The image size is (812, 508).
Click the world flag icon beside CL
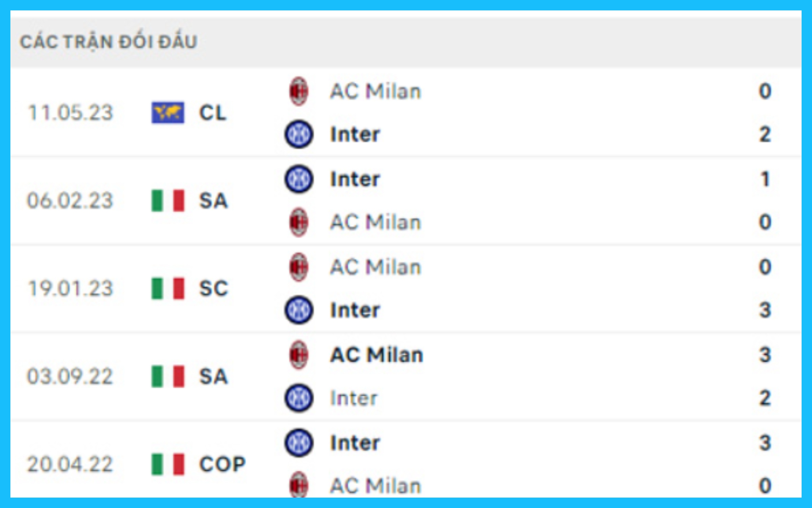[168, 112]
